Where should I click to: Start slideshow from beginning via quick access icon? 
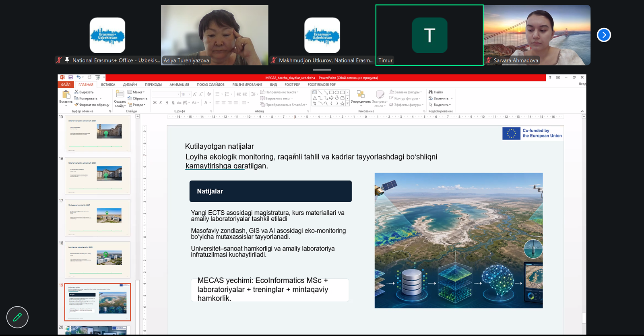[97, 77]
